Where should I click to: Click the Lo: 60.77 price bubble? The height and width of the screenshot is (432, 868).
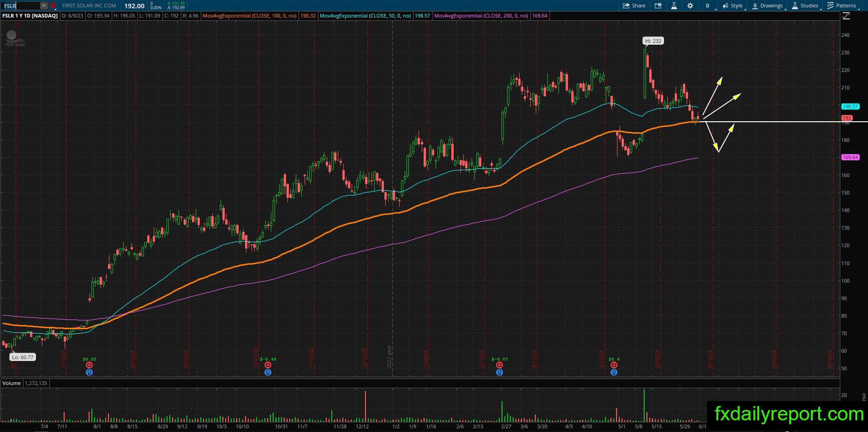click(x=23, y=357)
